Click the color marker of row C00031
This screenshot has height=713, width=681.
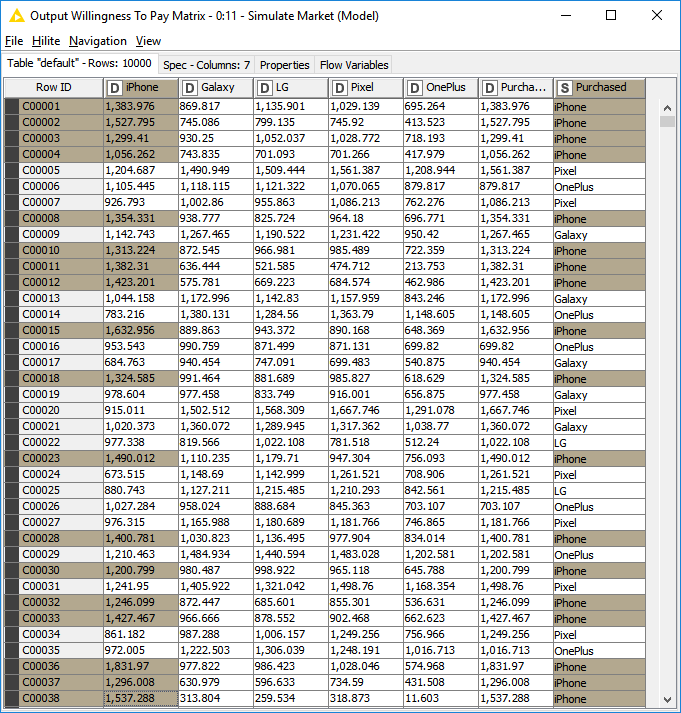click(12, 587)
